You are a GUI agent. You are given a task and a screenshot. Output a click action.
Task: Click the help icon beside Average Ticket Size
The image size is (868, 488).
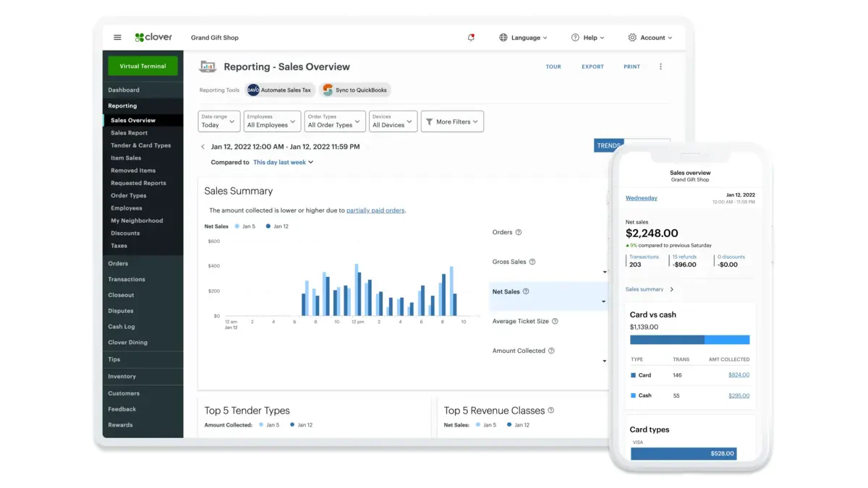click(555, 321)
